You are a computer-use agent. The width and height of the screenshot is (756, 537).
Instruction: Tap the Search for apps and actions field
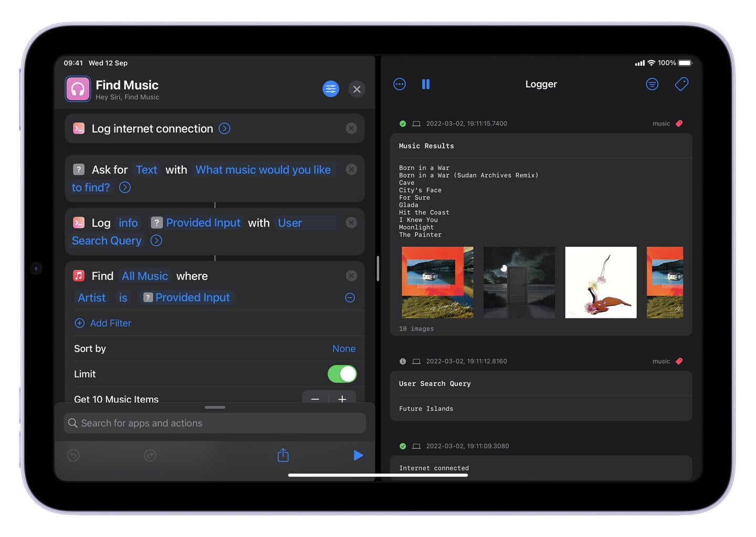[215, 423]
